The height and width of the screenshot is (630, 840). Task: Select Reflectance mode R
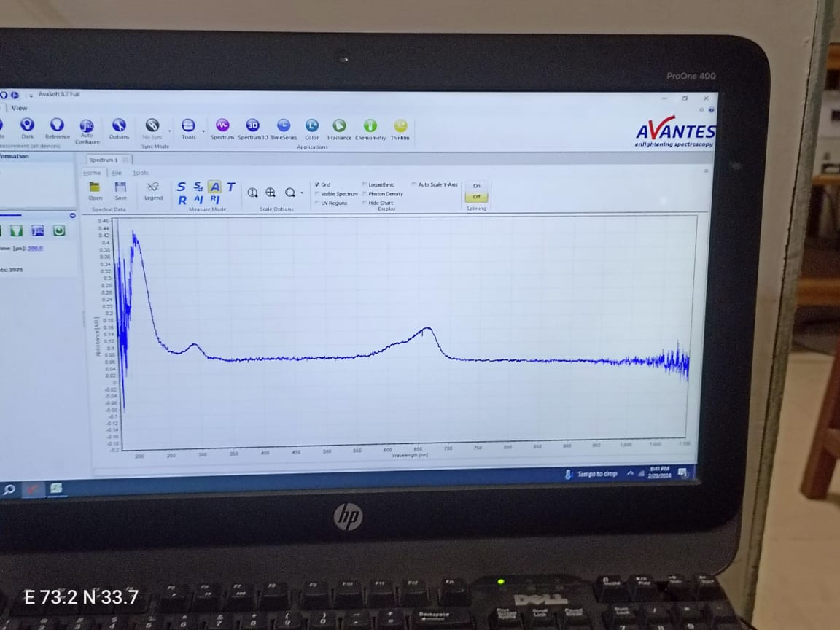pyautogui.click(x=182, y=200)
